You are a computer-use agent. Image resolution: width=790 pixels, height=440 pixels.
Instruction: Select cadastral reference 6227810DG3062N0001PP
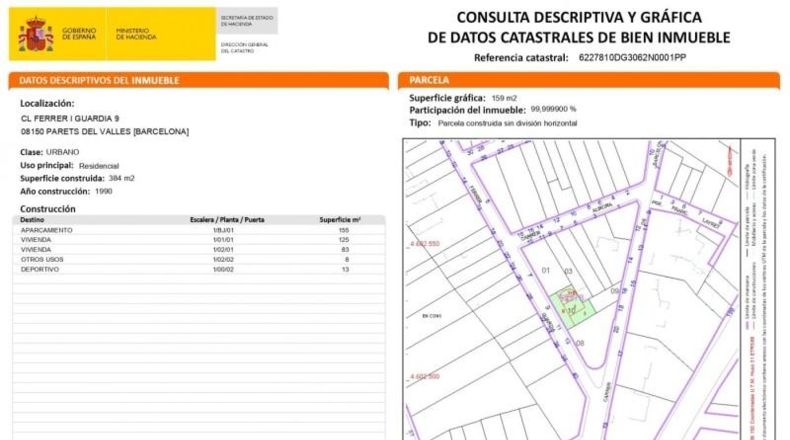coord(632,57)
